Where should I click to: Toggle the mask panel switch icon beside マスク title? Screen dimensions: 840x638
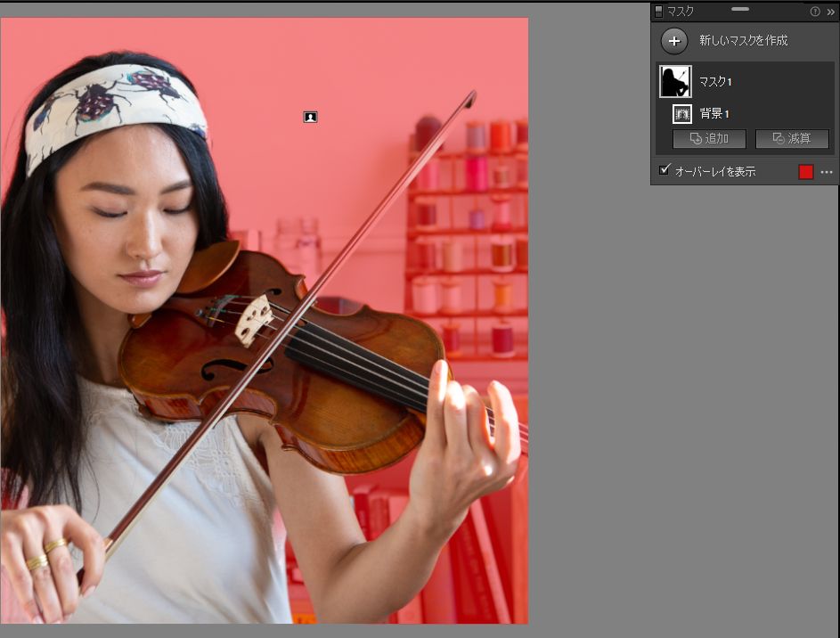[658, 12]
